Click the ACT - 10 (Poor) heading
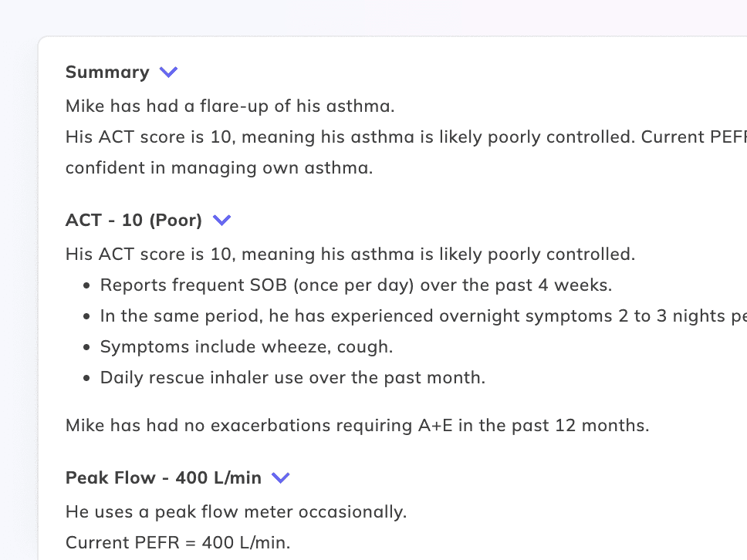 [x=134, y=221]
